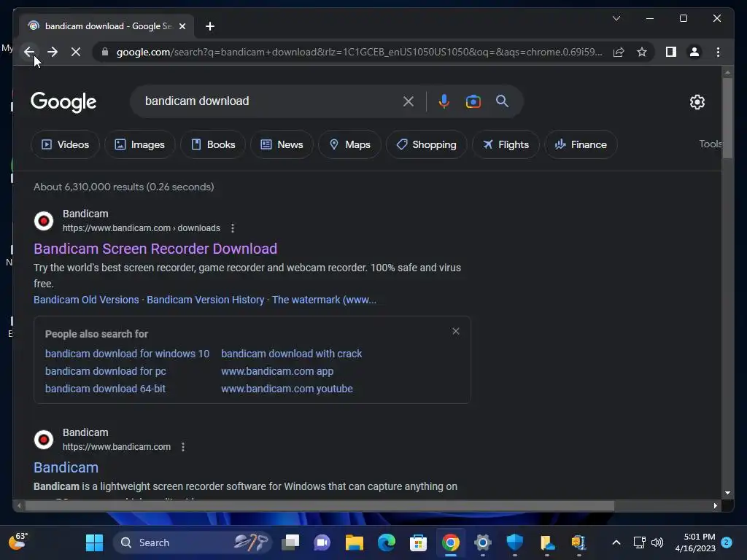
Task: Filter results by Books
Action: (x=213, y=144)
